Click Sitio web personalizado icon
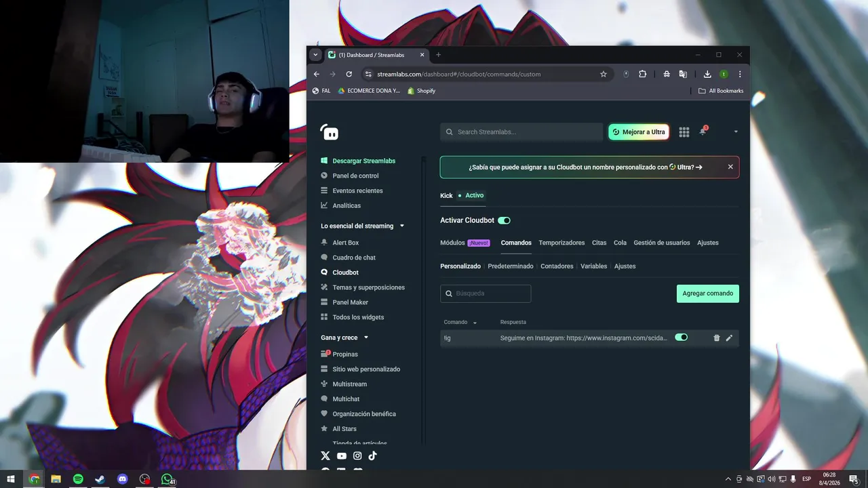 pos(325,369)
